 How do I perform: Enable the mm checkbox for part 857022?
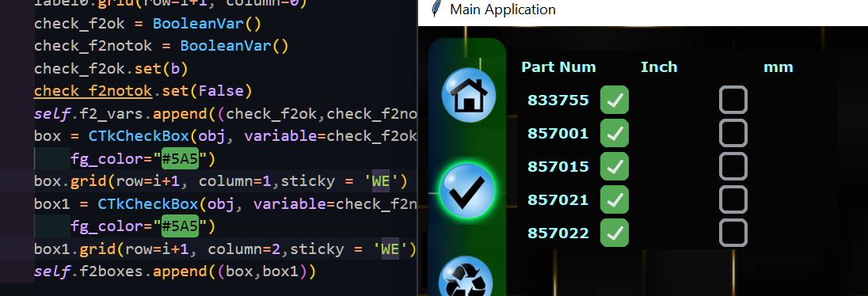pyautogui.click(x=733, y=233)
